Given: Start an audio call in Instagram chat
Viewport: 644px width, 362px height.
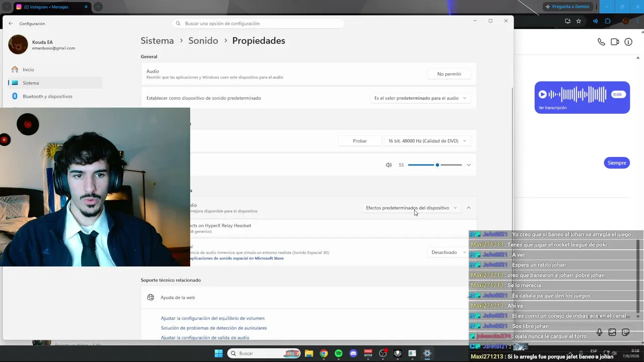Looking at the screenshot, I should tap(601, 42).
